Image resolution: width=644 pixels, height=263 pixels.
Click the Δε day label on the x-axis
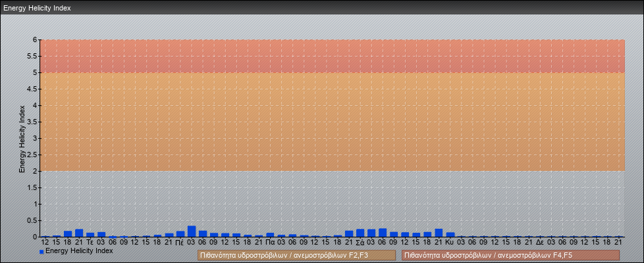click(x=540, y=243)
